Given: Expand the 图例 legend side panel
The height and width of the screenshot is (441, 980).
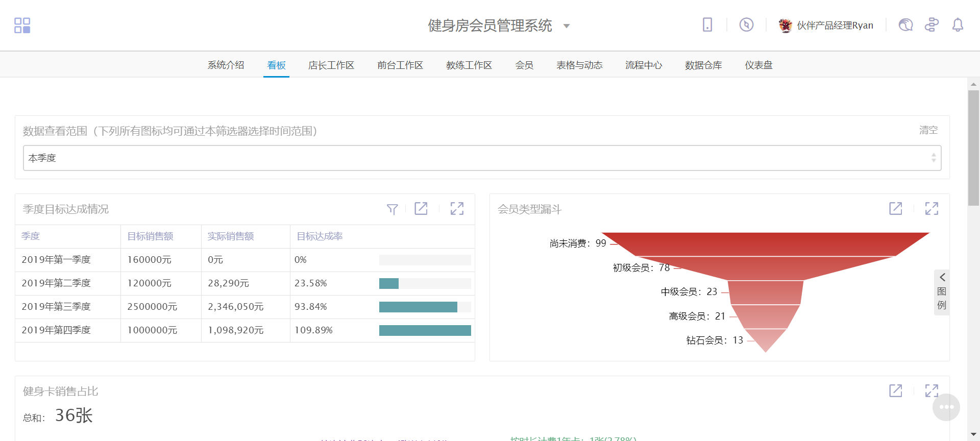Looking at the screenshot, I should tap(942, 292).
